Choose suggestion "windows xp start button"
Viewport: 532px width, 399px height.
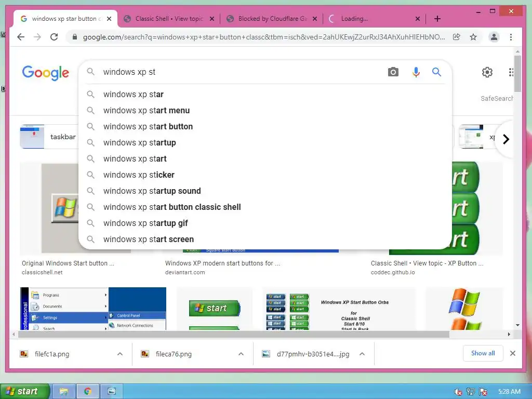coord(265,127)
